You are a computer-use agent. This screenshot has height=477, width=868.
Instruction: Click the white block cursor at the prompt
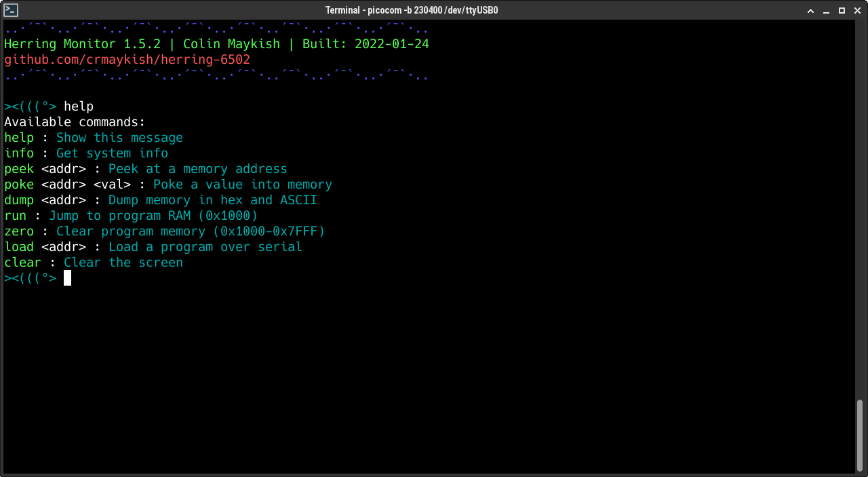point(67,278)
